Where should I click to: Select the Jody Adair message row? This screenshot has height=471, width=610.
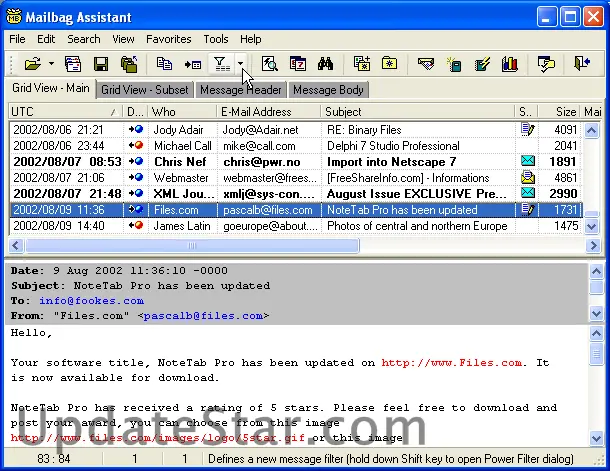tap(296, 130)
